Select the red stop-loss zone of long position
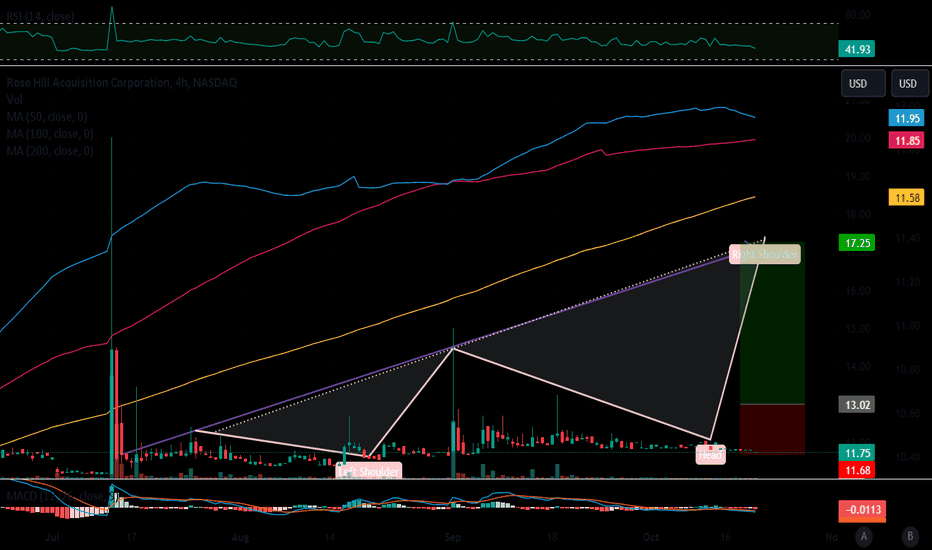The width and height of the screenshot is (932, 550). pos(773,429)
